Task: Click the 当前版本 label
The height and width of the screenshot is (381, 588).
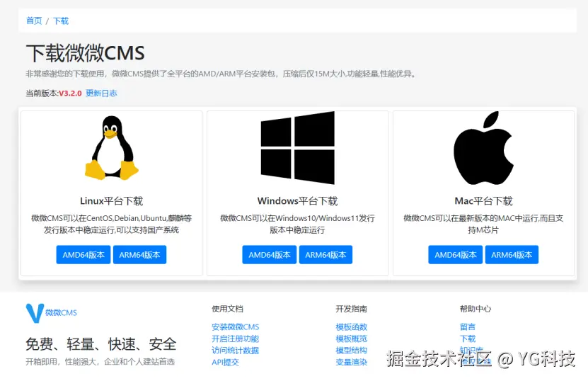Action: 41,93
